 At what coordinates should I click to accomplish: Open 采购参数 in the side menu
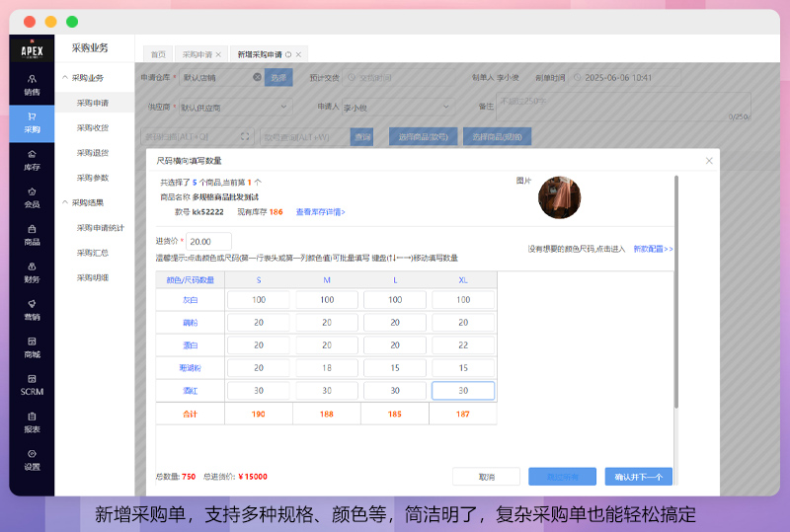tap(93, 178)
